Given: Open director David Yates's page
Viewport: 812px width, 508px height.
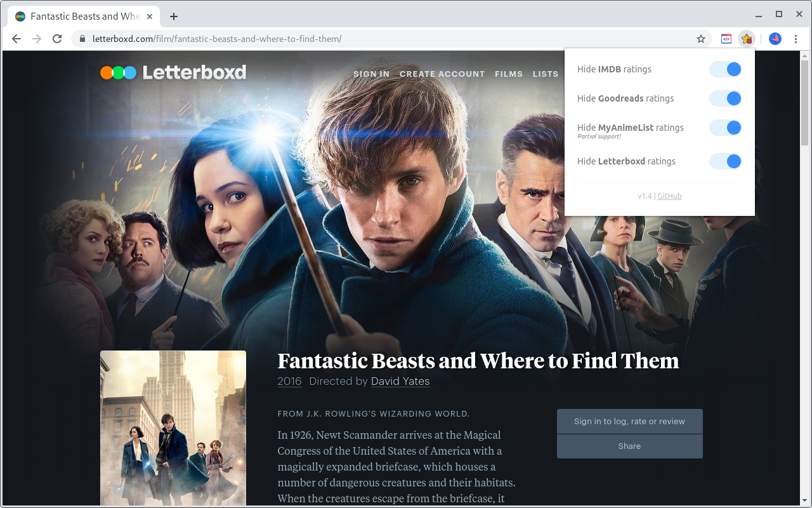Looking at the screenshot, I should (400, 382).
